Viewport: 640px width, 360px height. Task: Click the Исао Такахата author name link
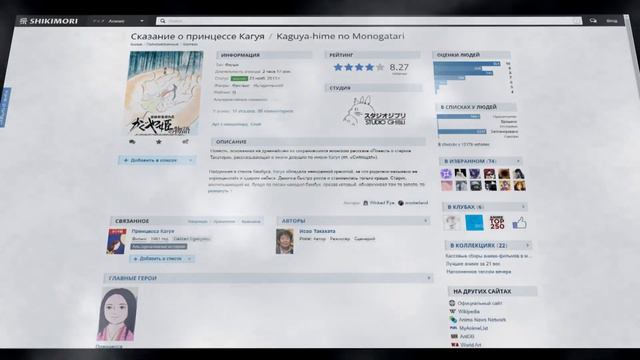(317, 231)
